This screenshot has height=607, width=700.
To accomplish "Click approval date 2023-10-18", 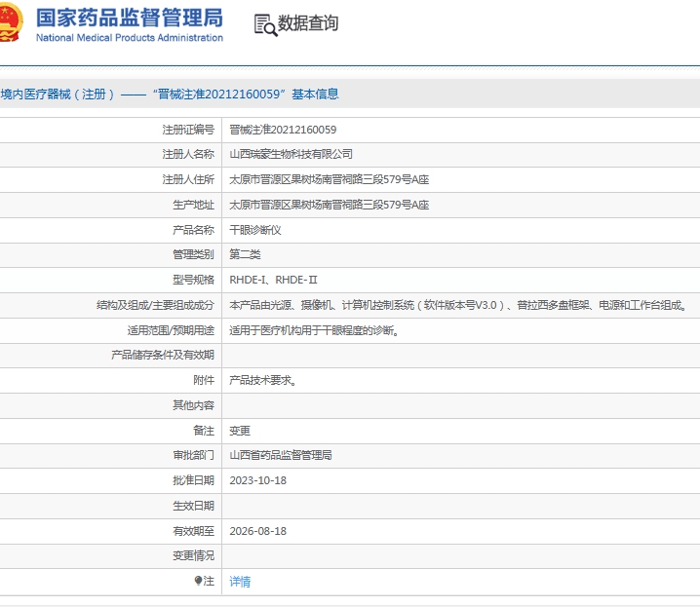I will (257, 480).
